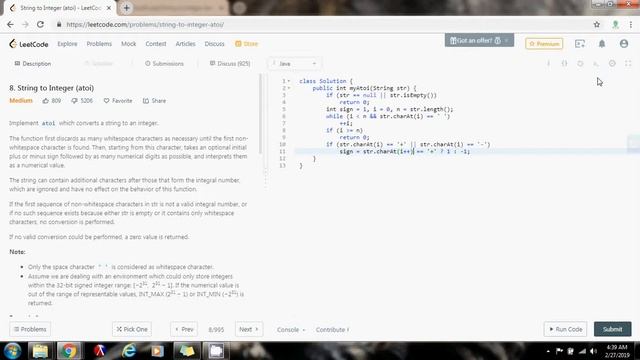The height and width of the screenshot is (360, 640).
Task: Format code with the braces icon
Action: tap(564, 63)
